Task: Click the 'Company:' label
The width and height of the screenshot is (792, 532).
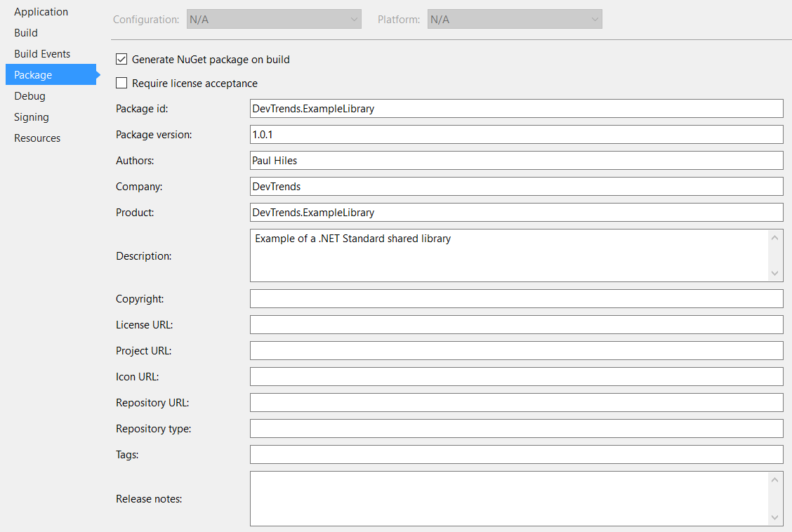Action: click(139, 187)
